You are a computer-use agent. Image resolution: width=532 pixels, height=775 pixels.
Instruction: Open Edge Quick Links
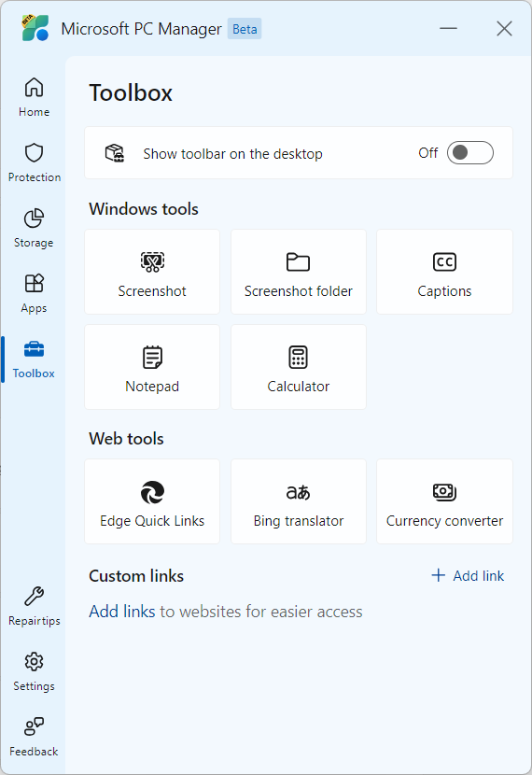pyautogui.click(x=152, y=501)
